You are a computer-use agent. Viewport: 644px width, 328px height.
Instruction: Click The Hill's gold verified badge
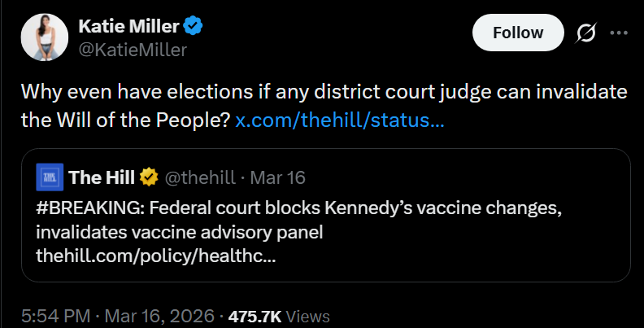[149, 177]
